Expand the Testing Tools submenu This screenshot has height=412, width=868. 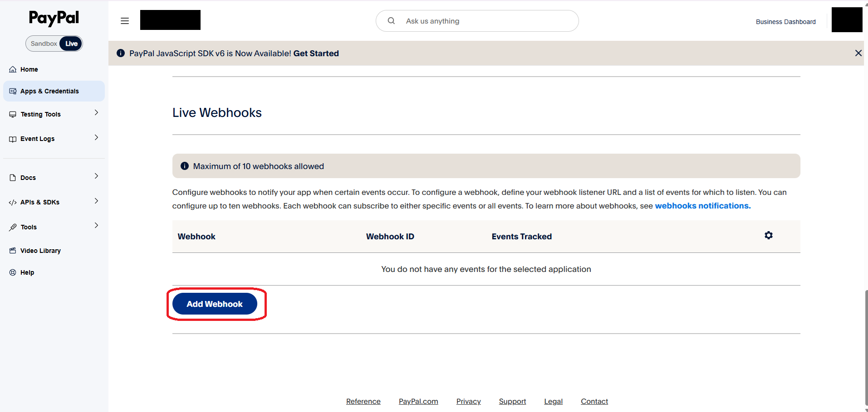pos(96,112)
